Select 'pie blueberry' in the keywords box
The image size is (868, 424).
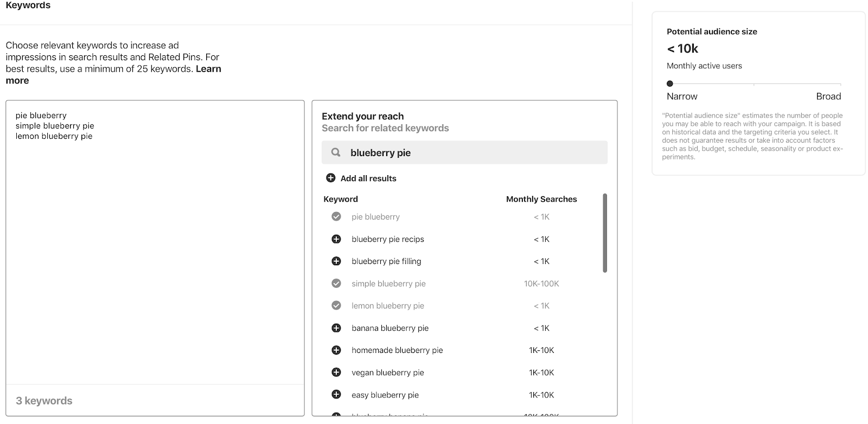(41, 115)
